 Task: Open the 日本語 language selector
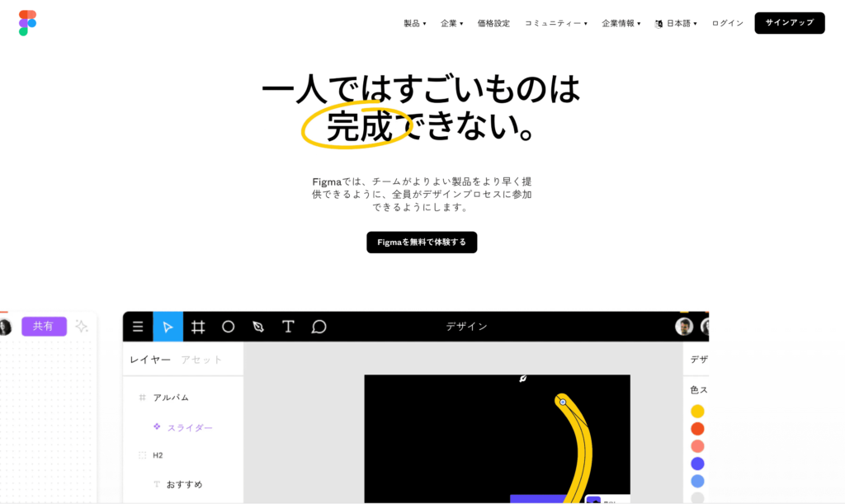[677, 23]
